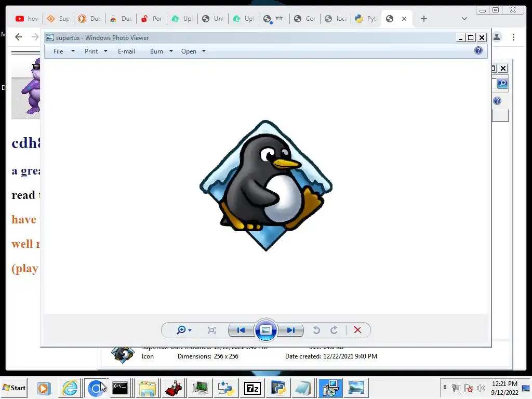Switch to the 'Por' browser tab
Screen dimensions: 532x399
152,19
